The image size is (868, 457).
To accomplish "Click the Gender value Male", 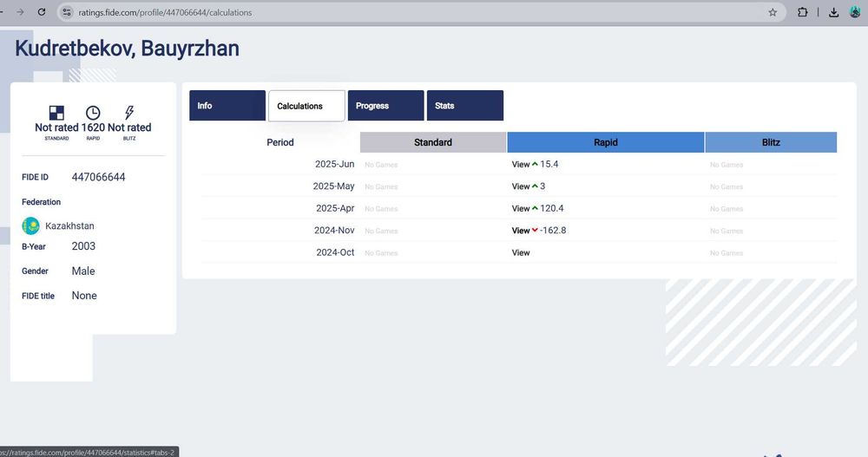I will click(x=83, y=271).
